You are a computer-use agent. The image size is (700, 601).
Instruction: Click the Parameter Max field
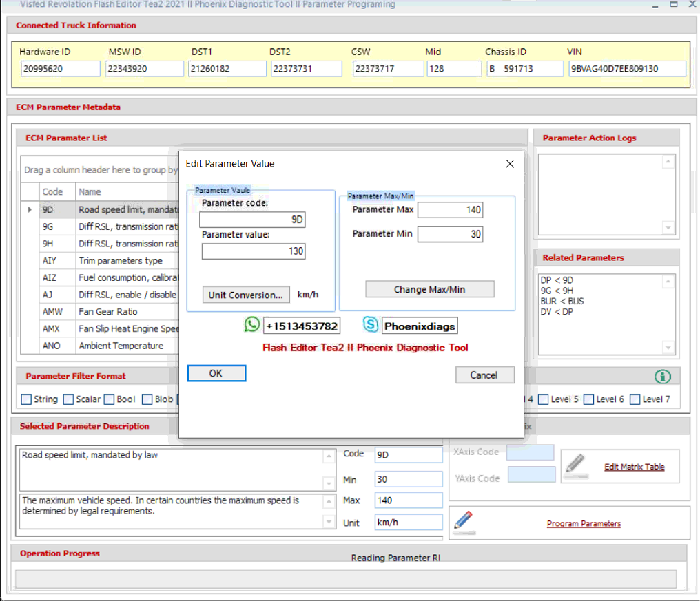451,210
